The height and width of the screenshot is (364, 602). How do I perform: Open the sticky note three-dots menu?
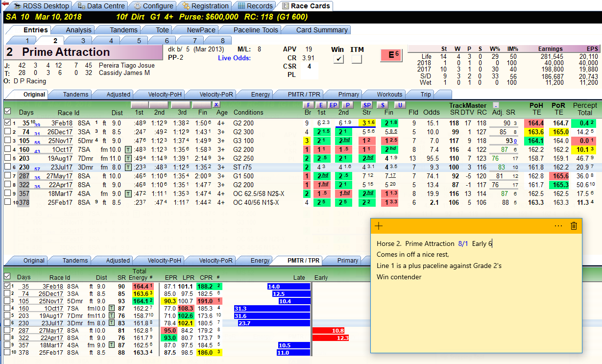558,226
